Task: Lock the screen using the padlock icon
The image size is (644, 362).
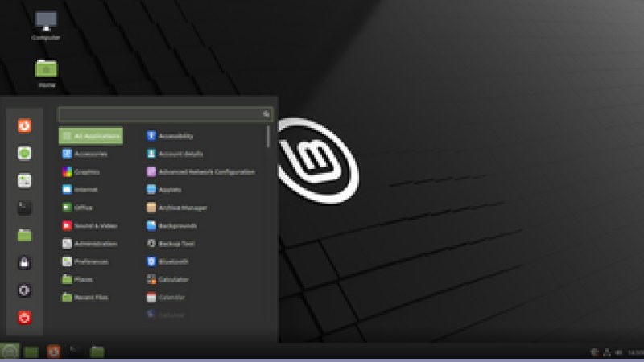Action: tap(24, 263)
